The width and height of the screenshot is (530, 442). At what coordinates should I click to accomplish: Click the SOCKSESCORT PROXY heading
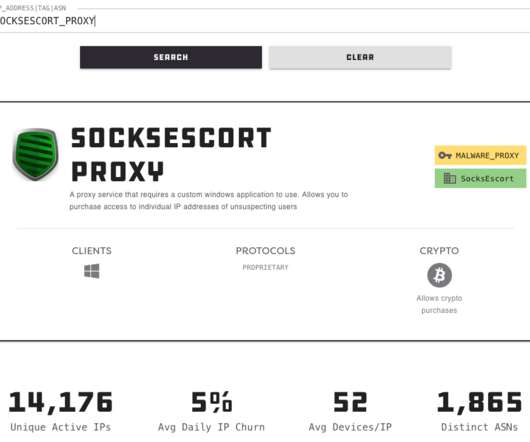pos(171,154)
